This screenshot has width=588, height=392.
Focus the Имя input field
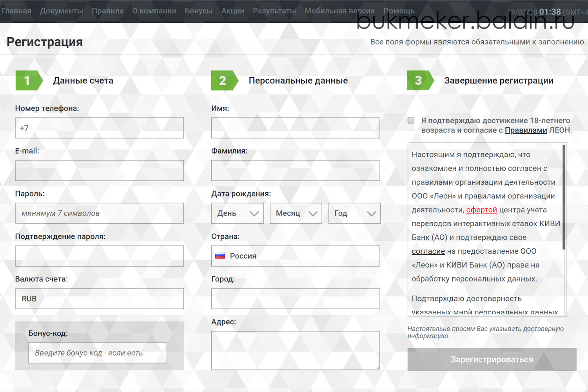[x=296, y=128]
